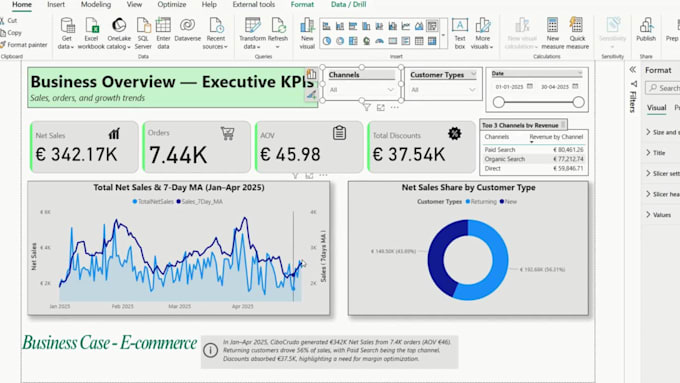Insert a donut chart visual
Viewport: 680px width, 383px height.
(x=340, y=41)
